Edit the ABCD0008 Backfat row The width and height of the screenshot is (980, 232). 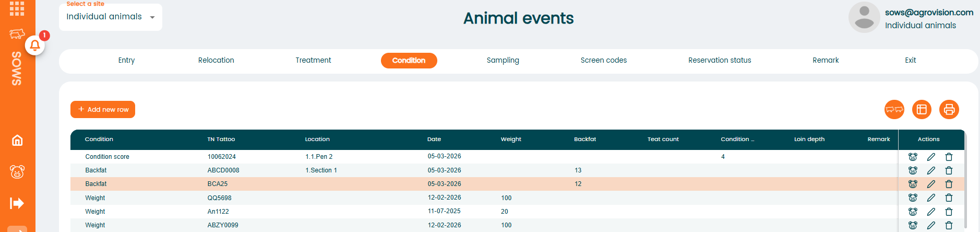point(931,170)
